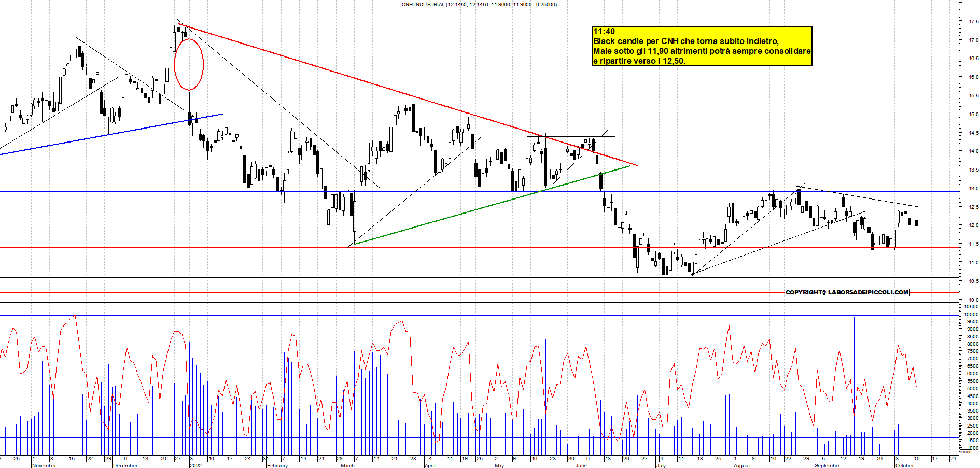980x468 pixels.
Task: Click the 10000 volume axis label
Action: pos(972,314)
